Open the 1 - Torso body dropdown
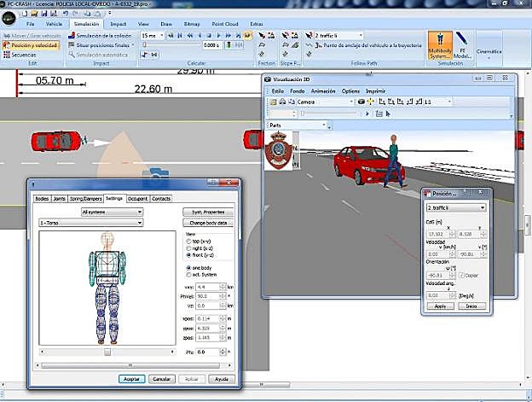 pyautogui.click(x=90, y=222)
